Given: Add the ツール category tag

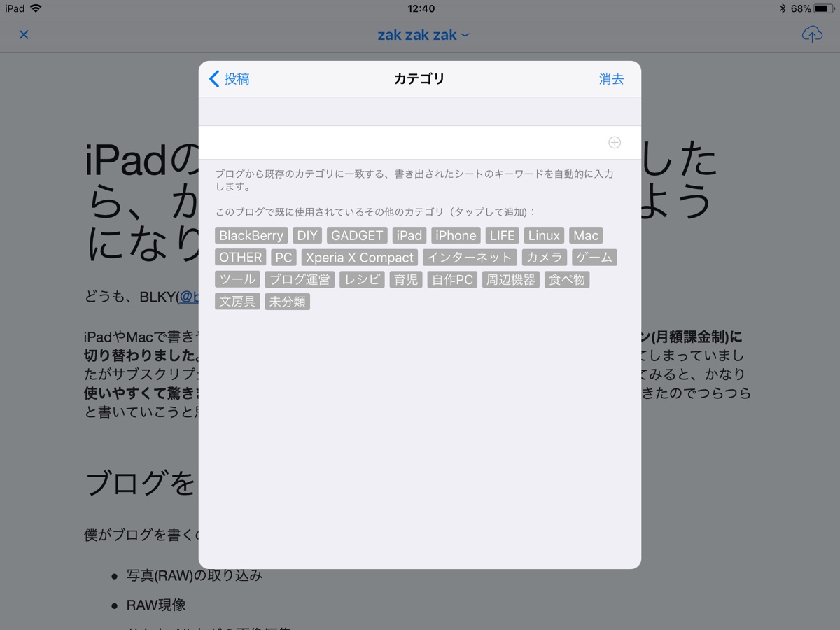Looking at the screenshot, I should pos(237,279).
